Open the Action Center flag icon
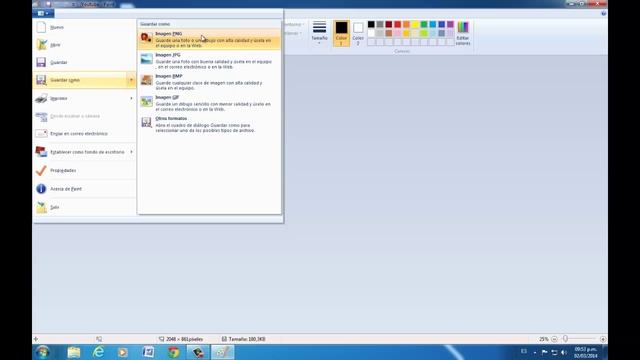This screenshot has height=360, width=640. [x=544, y=352]
